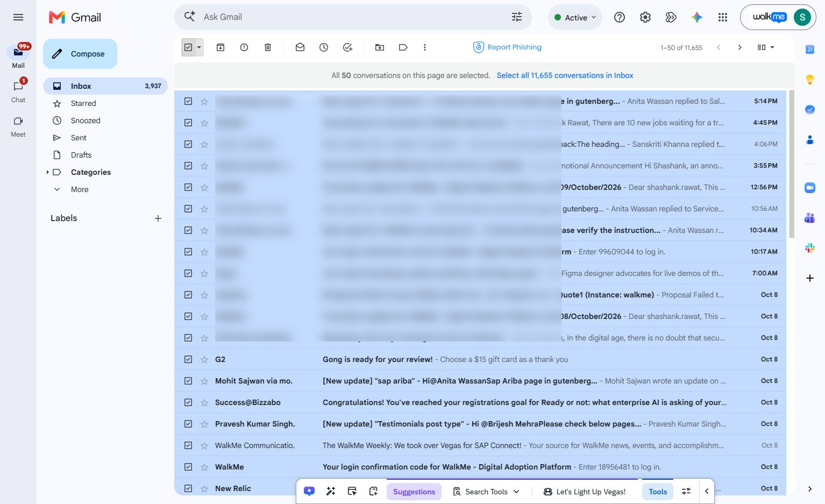The width and height of the screenshot is (825, 504).
Task: Star the WalkMe Communications email
Action: 204,445
